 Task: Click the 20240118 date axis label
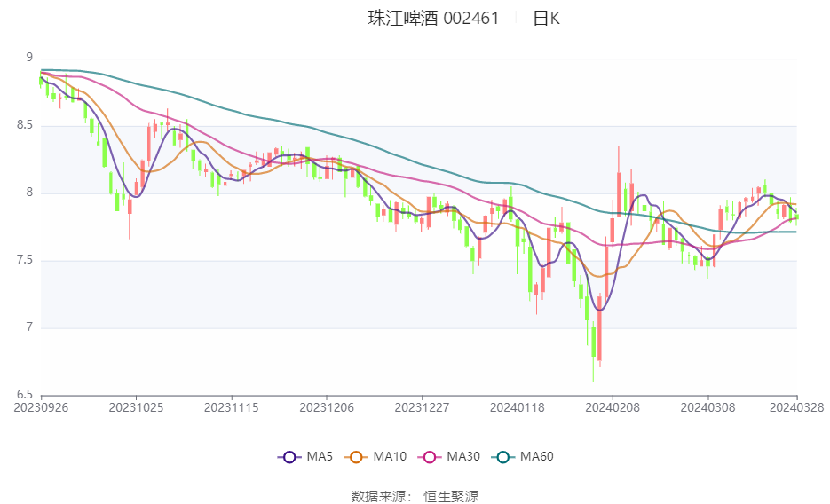pos(518,408)
